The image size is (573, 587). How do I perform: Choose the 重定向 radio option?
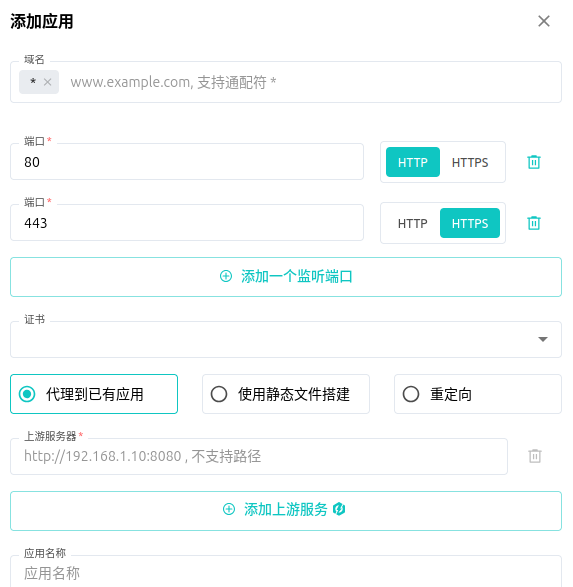point(478,394)
